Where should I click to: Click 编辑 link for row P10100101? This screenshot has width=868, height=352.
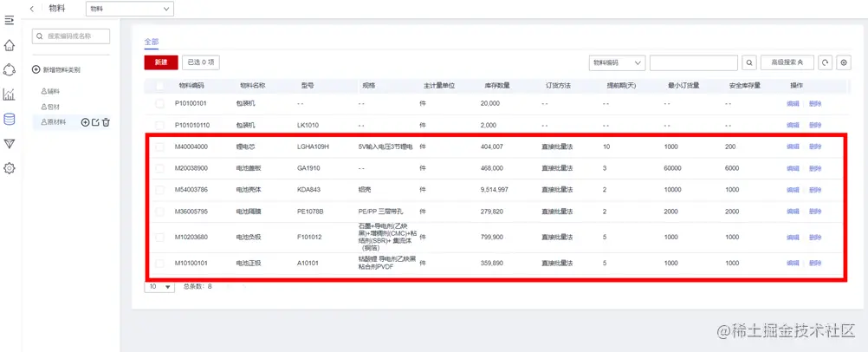tap(793, 104)
